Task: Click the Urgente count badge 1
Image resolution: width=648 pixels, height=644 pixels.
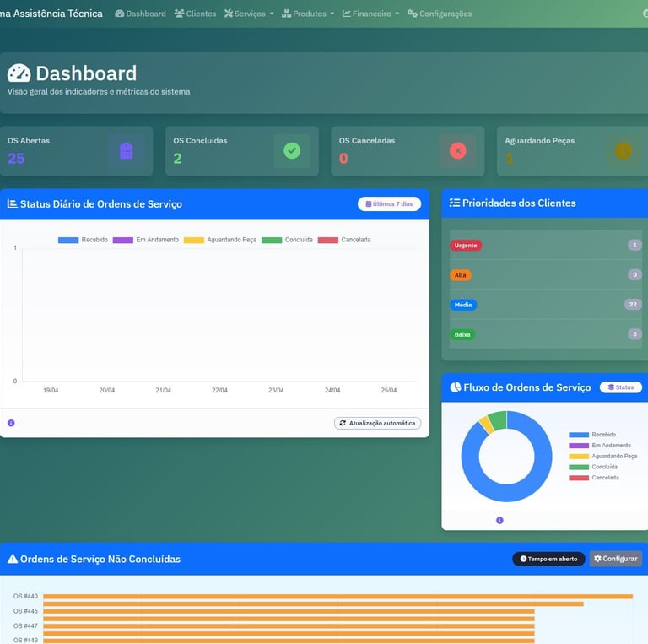Action: coord(634,245)
